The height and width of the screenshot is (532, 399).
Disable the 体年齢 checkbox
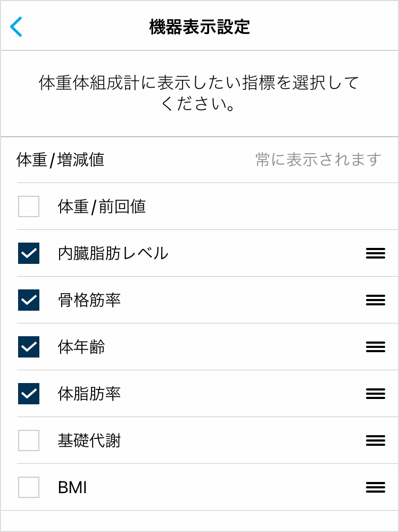(x=29, y=347)
